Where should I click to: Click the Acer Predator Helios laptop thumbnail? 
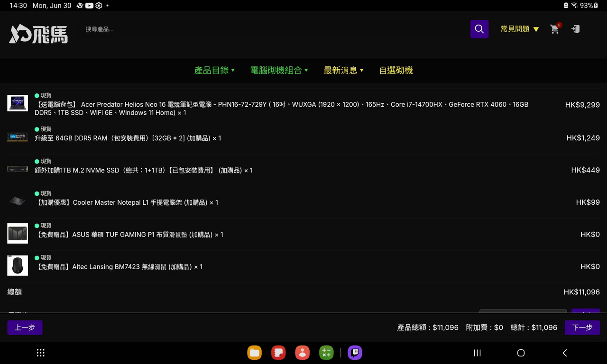click(x=18, y=103)
